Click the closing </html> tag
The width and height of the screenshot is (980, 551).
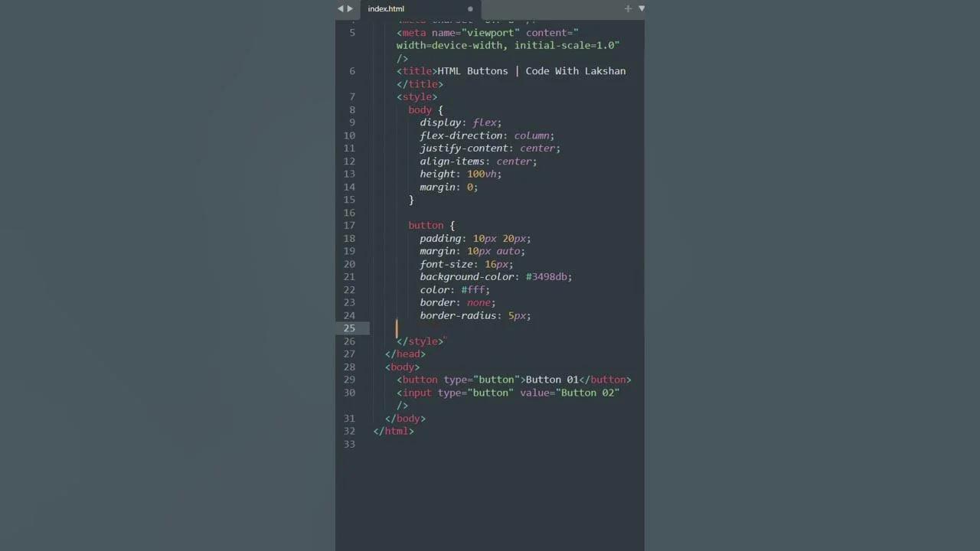pos(394,432)
